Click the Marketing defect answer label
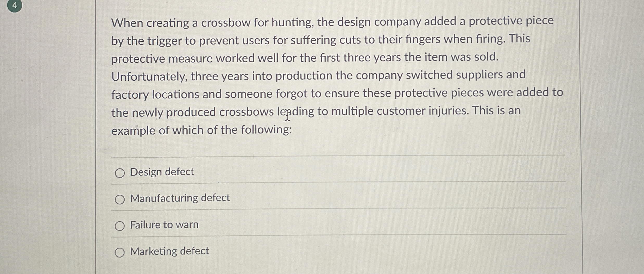 (x=169, y=251)
